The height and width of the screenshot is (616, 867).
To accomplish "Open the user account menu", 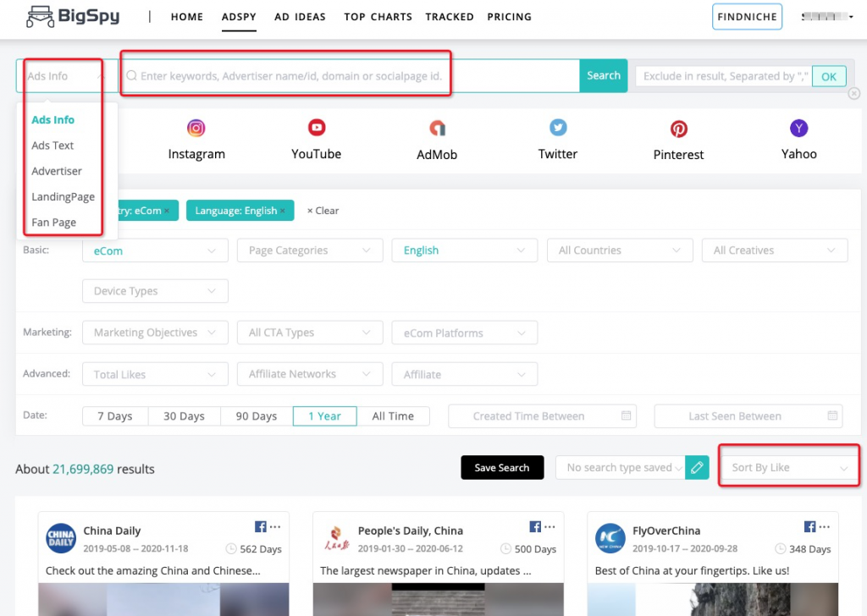I will click(827, 17).
